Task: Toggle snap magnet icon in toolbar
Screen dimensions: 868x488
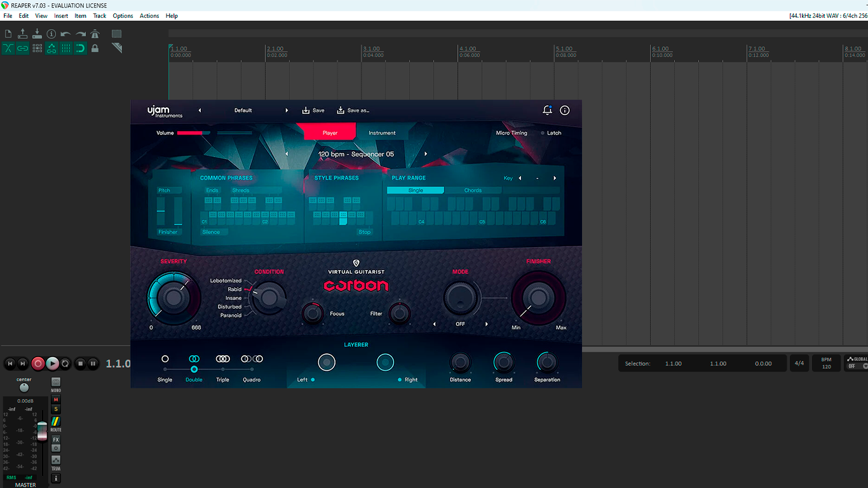Action: coord(81,48)
